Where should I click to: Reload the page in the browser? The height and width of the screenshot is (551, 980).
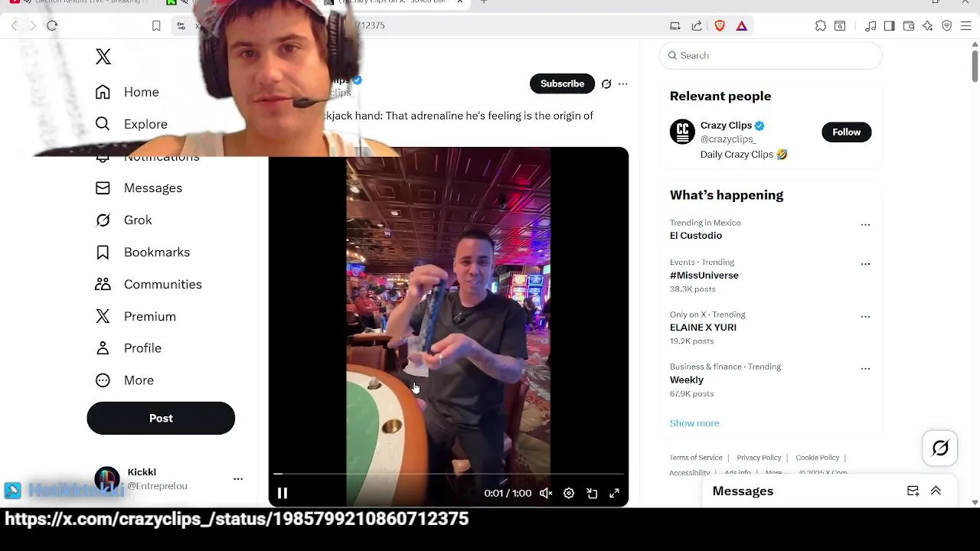[52, 26]
